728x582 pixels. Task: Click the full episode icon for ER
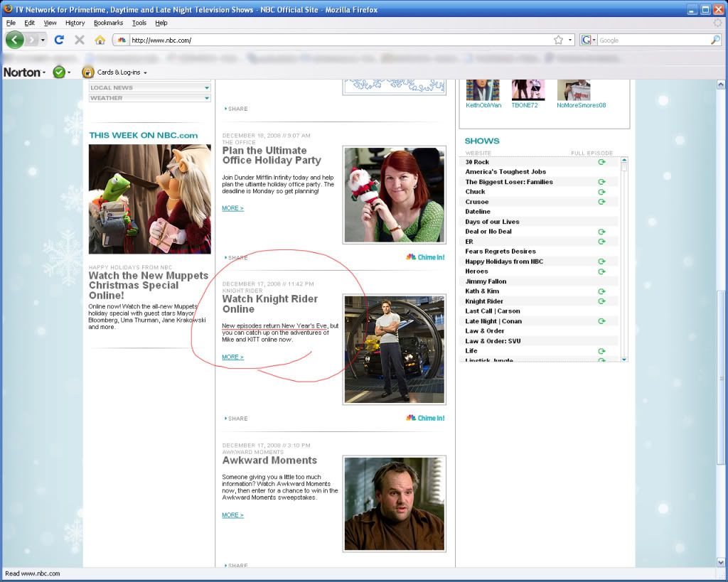pyautogui.click(x=601, y=242)
